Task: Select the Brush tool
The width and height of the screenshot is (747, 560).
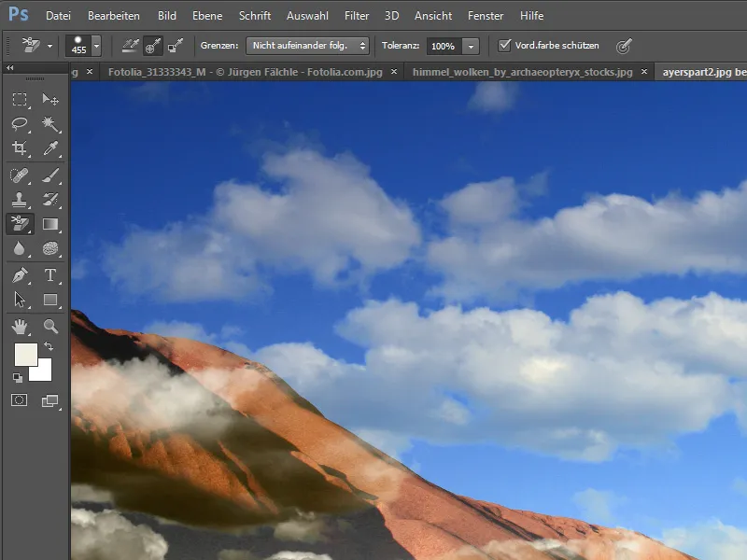Action: (x=50, y=175)
